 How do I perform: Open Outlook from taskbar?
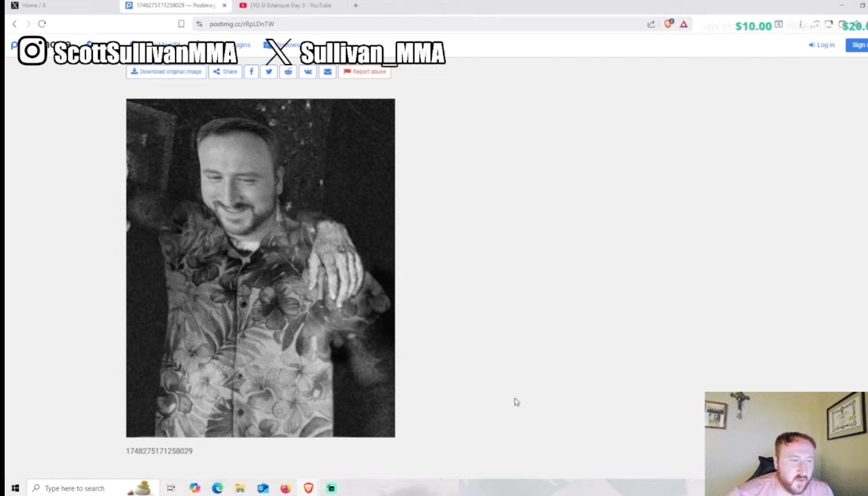(263, 488)
